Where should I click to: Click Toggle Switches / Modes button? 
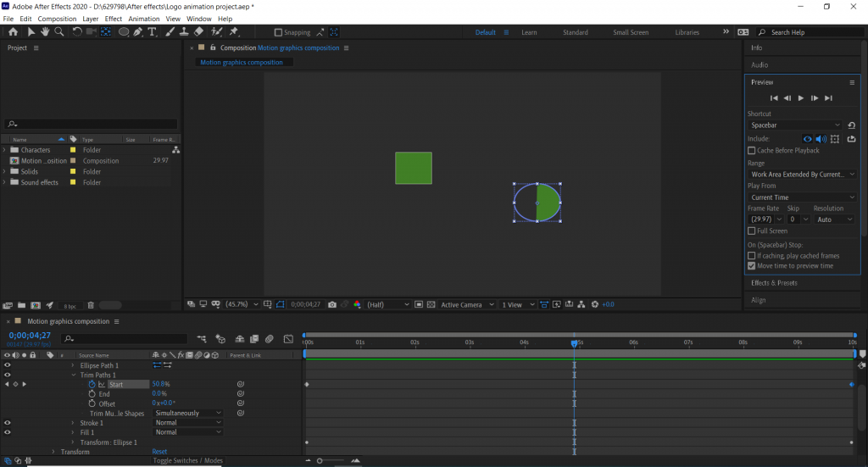click(x=187, y=460)
